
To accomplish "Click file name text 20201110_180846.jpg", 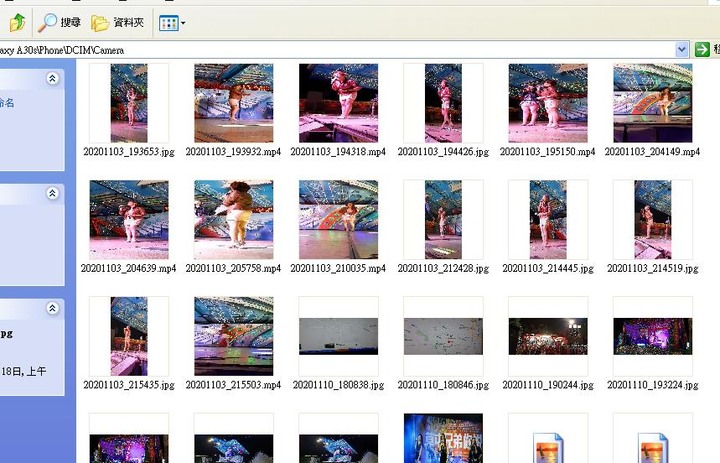I will [x=443, y=385].
